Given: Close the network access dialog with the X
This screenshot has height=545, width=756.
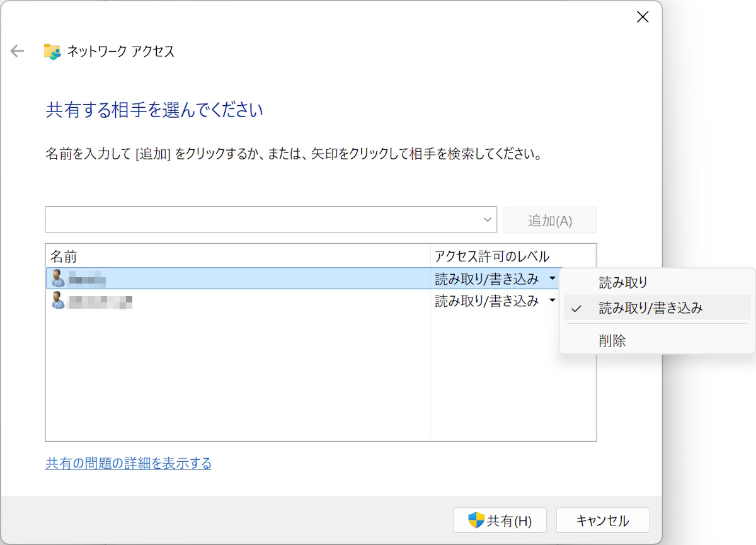Looking at the screenshot, I should click(642, 17).
